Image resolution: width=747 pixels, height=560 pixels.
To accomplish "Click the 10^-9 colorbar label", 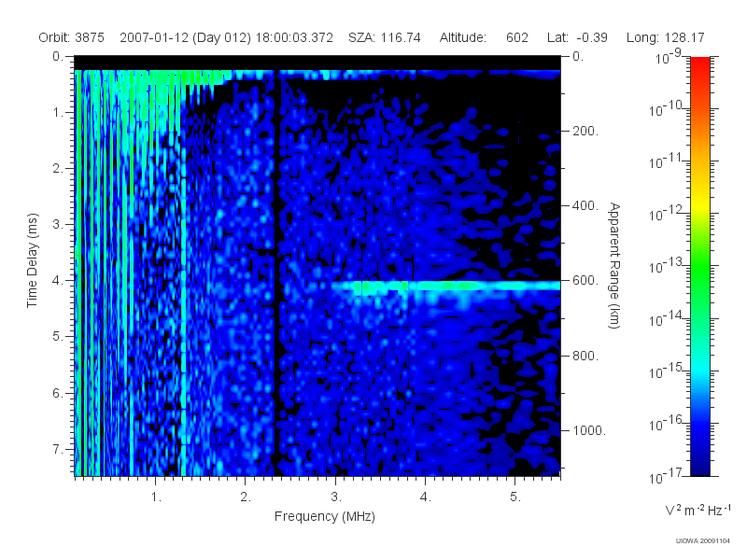I will point(669,57).
